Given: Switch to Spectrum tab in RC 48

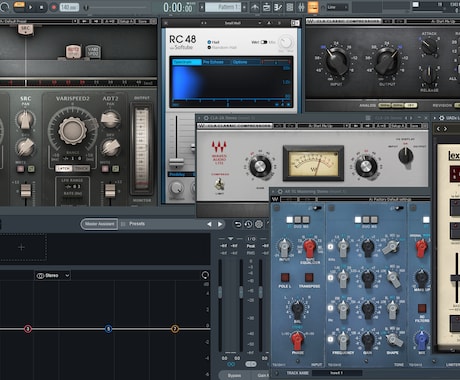Looking at the screenshot, I should click(187, 62).
